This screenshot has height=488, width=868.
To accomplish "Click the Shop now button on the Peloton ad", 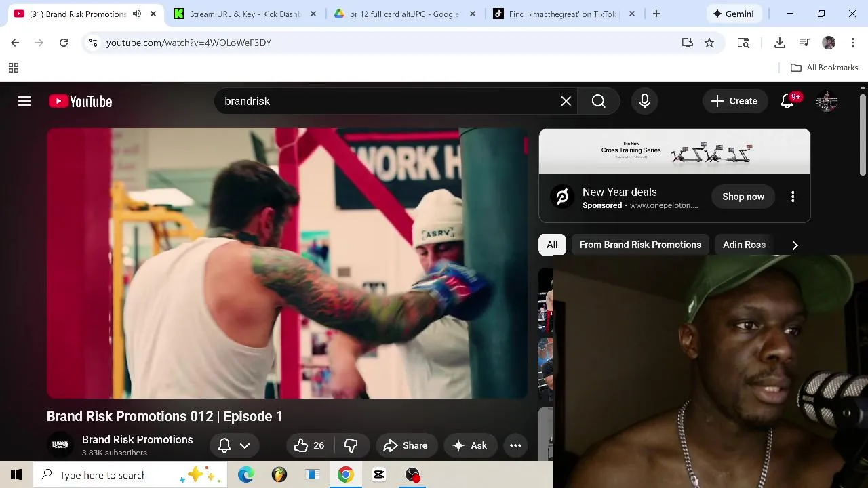I will pyautogui.click(x=743, y=197).
